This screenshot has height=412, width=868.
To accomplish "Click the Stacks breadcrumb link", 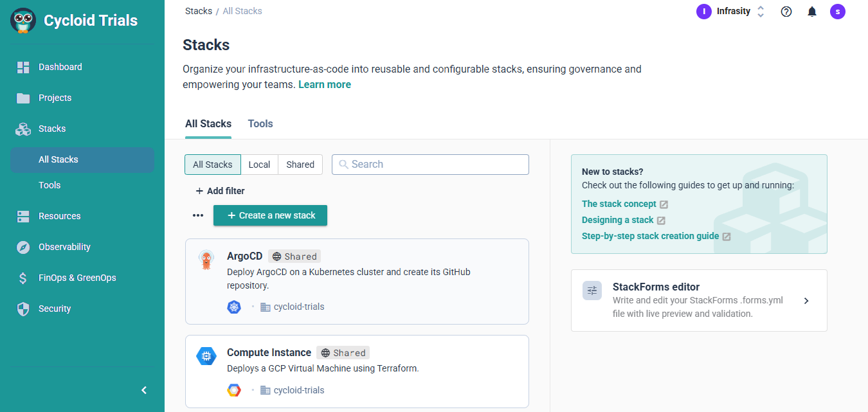I will pyautogui.click(x=199, y=11).
